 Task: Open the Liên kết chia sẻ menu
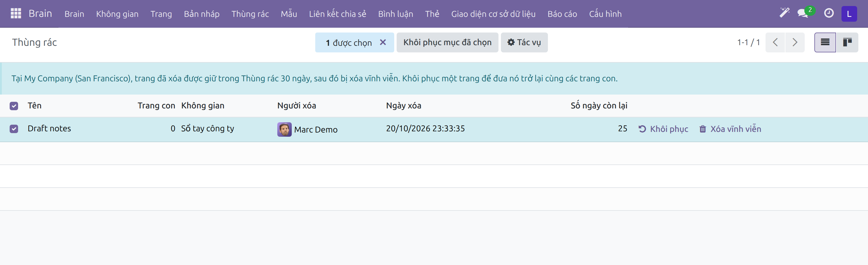[x=337, y=14]
